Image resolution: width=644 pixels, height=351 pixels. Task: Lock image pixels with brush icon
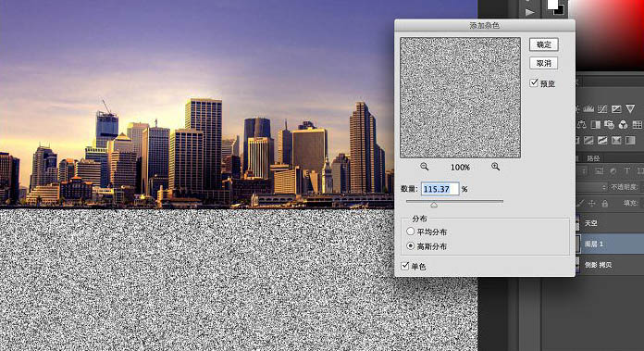580,203
